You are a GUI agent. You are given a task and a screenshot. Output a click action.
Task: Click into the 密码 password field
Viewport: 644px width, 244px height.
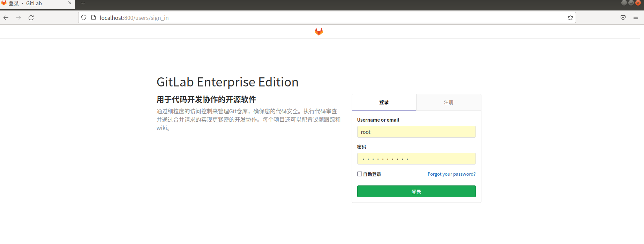point(416,159)
